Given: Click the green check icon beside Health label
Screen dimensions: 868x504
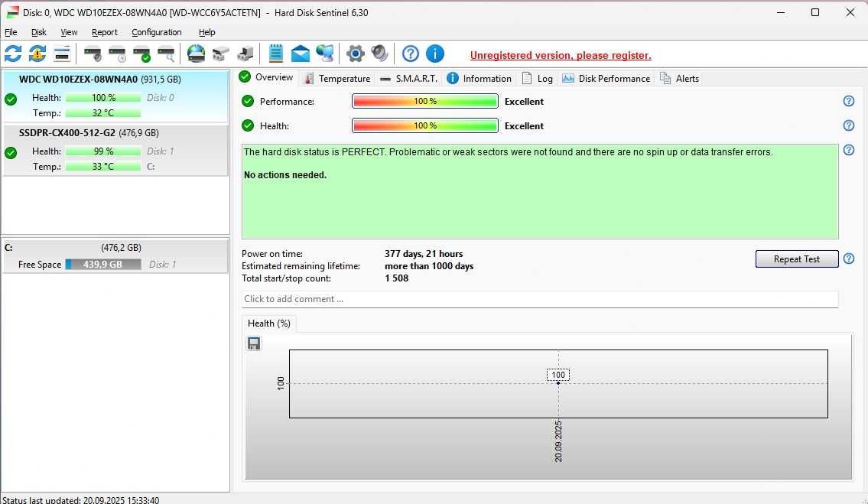Looking at the screenshot, I should tap(248, 125).
